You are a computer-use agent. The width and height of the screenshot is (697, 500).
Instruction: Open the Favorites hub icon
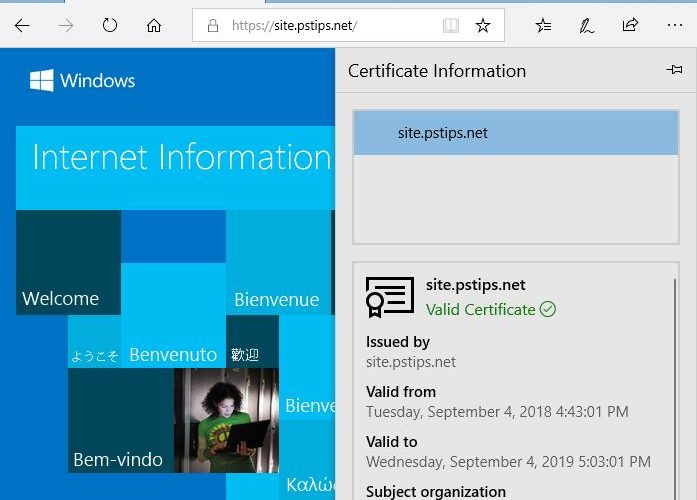tap(543, 25)
